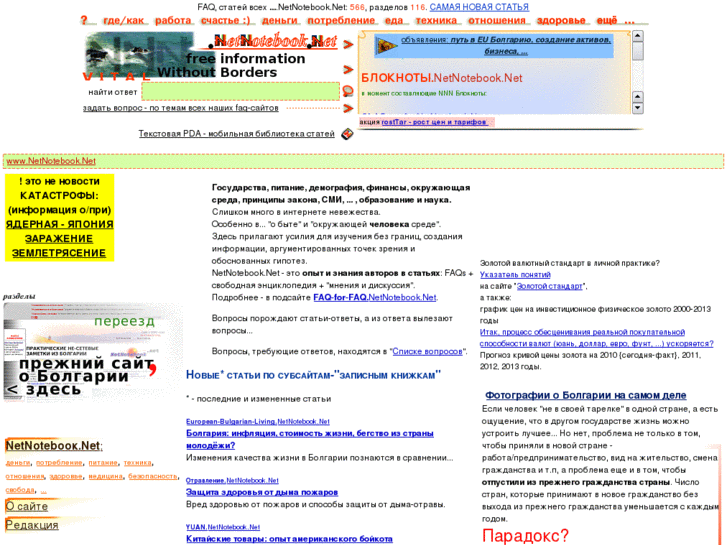Screen dimensions: 727x545
Task: Click the red arrow after 'задать вопрос' link
Action: tap(348, 108)
